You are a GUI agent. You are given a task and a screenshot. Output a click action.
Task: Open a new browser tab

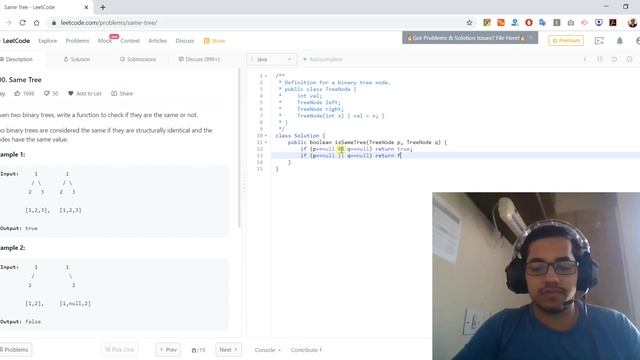(103, 7)
